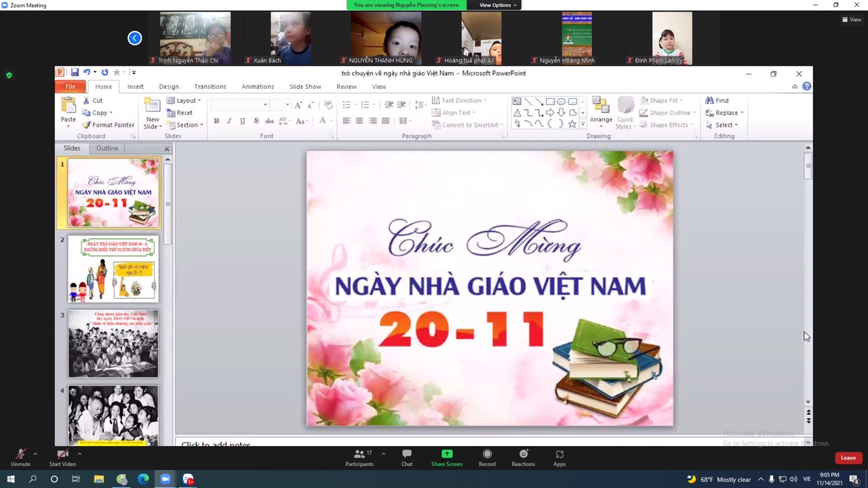Viewport: 868px width, 488px height.
Task: Click the slide editor vertical scrollbar thumb
Action: [808, 165]
